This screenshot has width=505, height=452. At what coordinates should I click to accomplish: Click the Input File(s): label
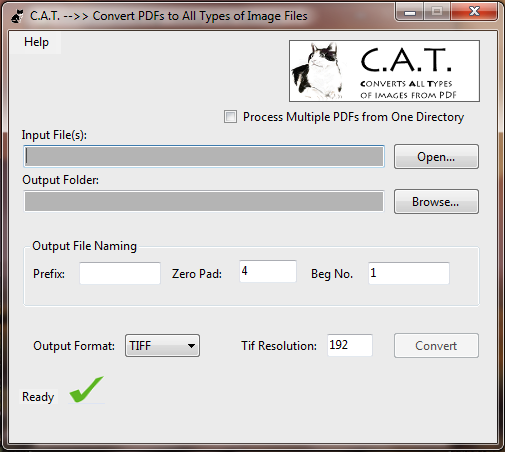(x=54, y=135)
